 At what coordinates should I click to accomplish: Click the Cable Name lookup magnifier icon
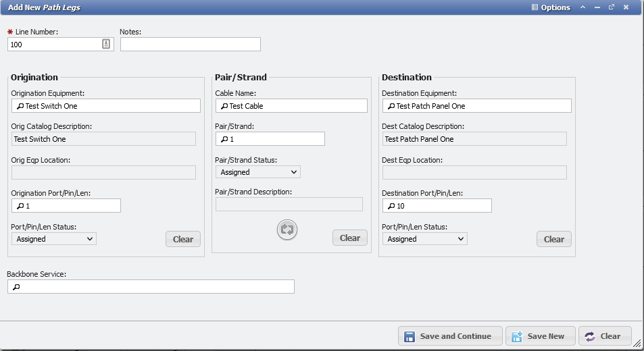pos(224,106)
